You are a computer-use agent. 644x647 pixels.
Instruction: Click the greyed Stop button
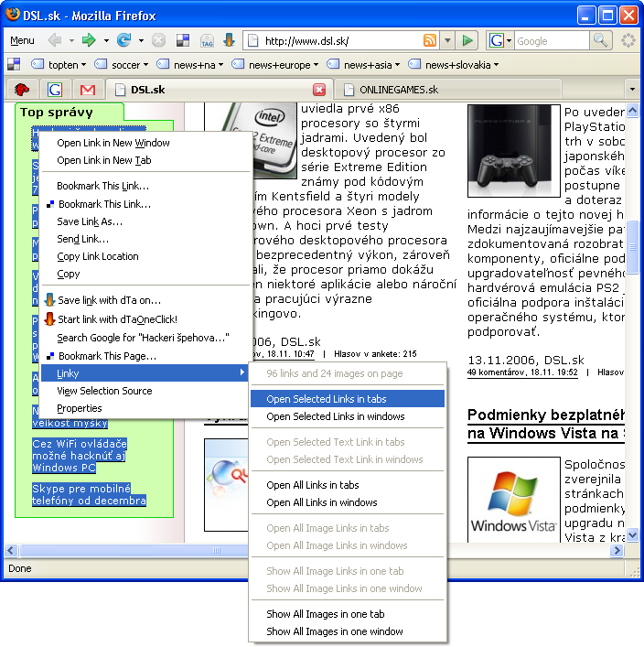coord(158,40)
